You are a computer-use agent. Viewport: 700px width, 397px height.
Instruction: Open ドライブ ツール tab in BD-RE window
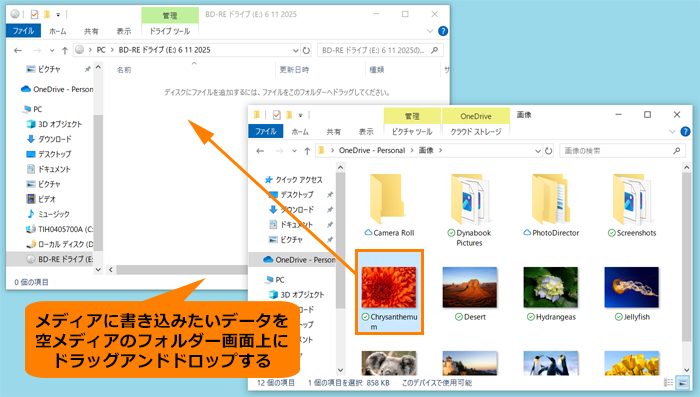coord(170,31)
